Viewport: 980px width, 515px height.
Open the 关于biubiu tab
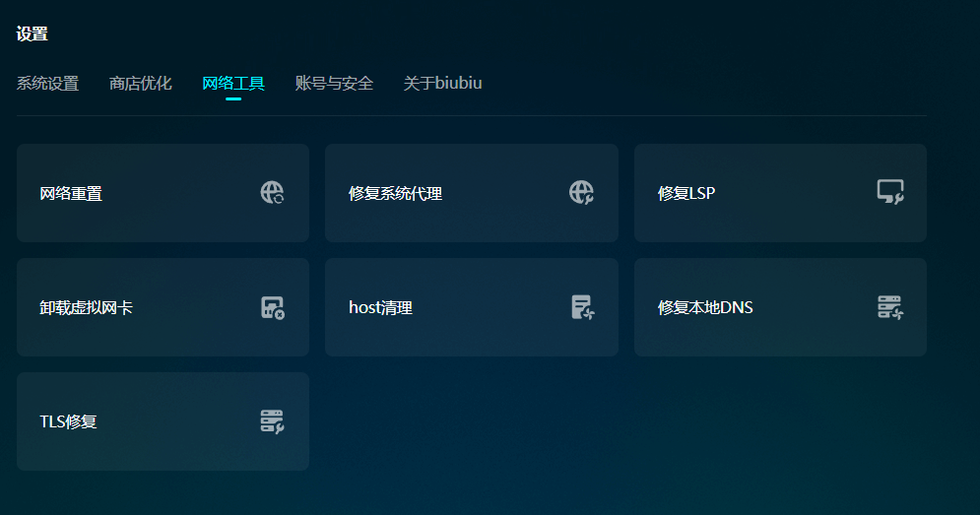pos(442,84)
